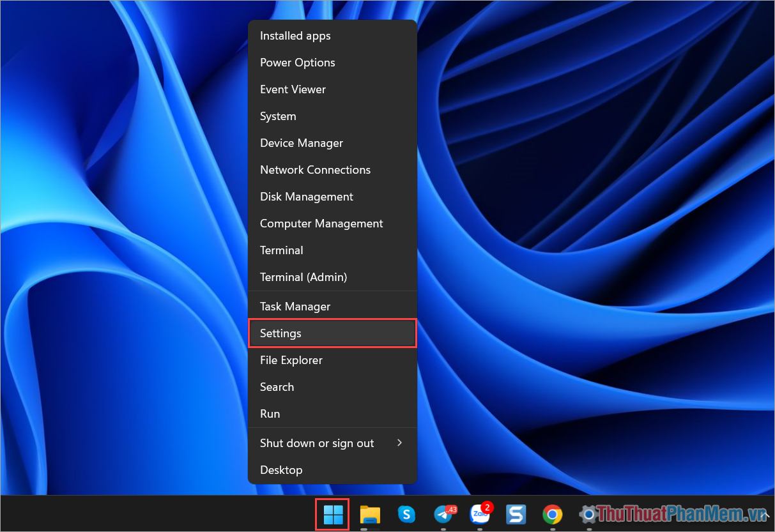Image resolution: width=775 pixels, height=532 pixels.
Task: Open Event Viewer
Action: tap(293, 89)
